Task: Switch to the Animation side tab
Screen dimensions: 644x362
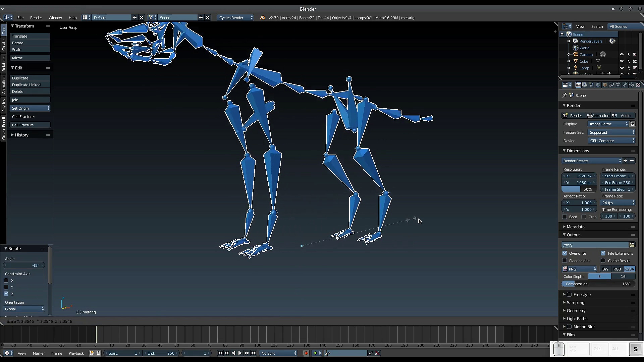Action: click(x=4, y=84)
